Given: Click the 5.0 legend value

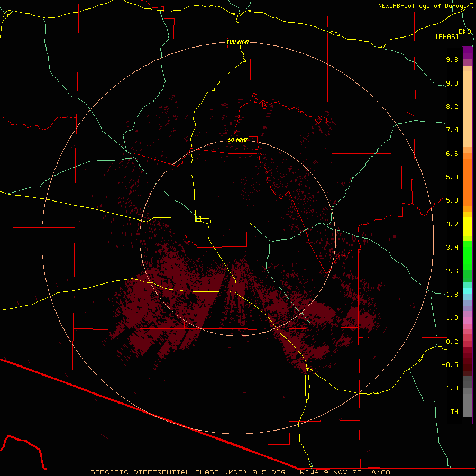Looking at the screenshot, I should [x=452, y=200].
